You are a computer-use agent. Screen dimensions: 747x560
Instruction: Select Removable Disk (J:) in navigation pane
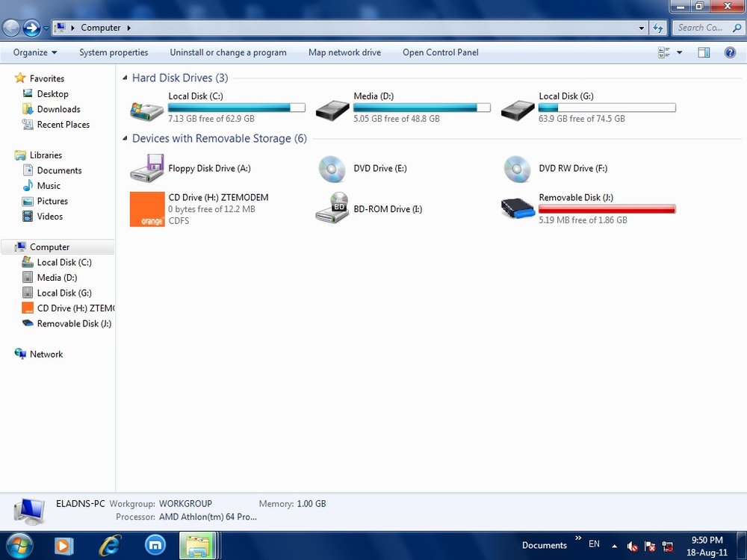(x=74, y=323)
